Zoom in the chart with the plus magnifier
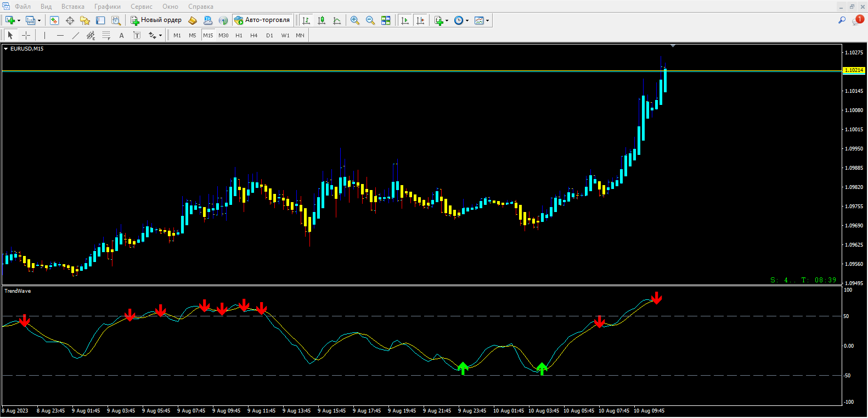 [x=355, y=20]
